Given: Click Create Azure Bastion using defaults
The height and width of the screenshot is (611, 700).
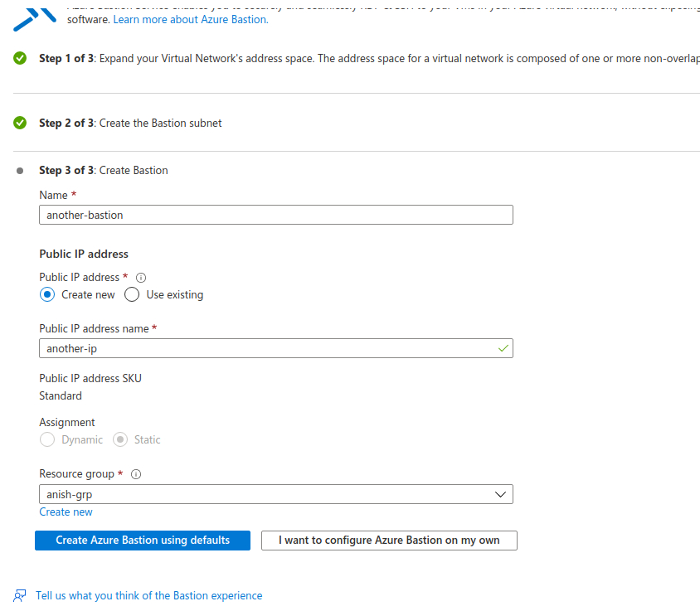Looking at the screenshot, I should (142, 540).
